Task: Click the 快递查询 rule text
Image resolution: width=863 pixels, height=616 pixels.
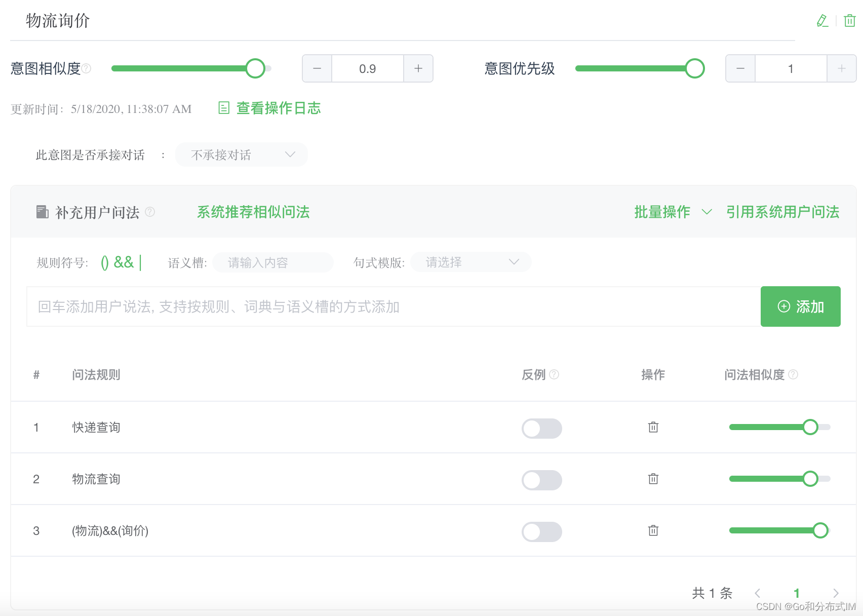Action: click(96, 427)
